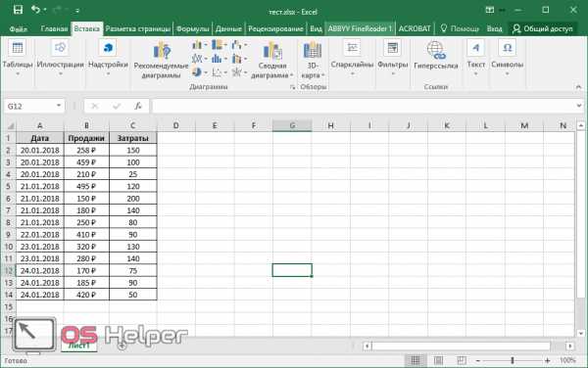Open the Спарклайны sparklines group

[x=352, y=58]
